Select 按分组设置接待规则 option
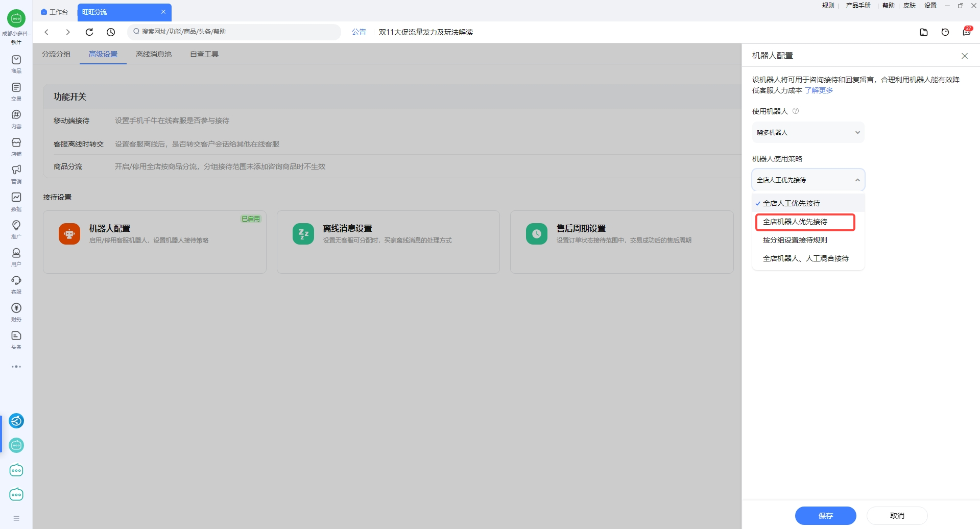 click(808, 240)
